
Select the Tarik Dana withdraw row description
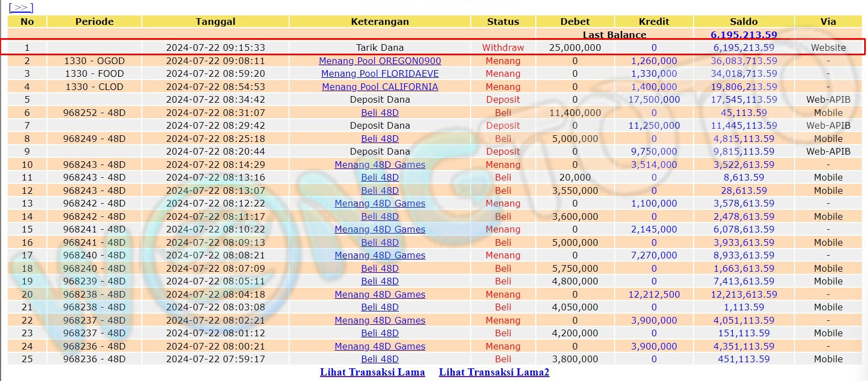pyautogui.click(x=380, y=47)
